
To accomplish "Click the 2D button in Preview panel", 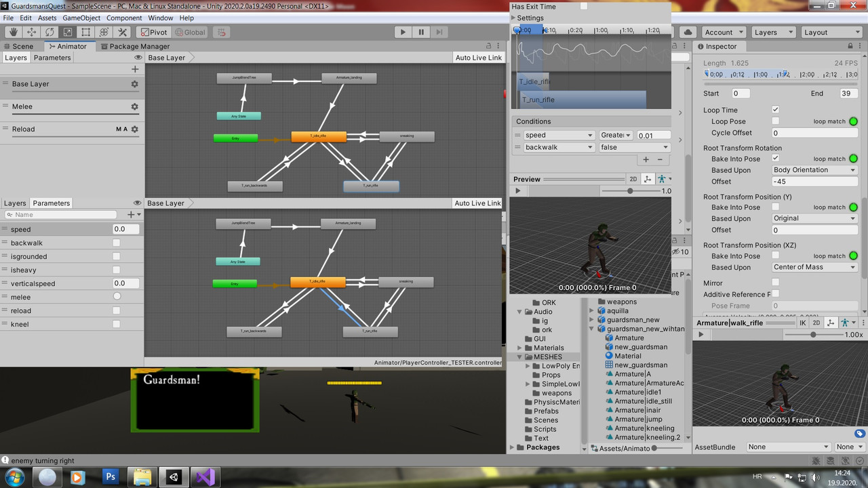I will pyautogui.click(x=633, y=179).
